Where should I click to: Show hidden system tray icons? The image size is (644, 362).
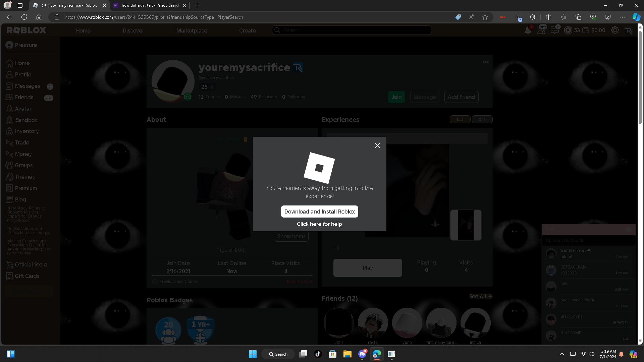(562, 354)
